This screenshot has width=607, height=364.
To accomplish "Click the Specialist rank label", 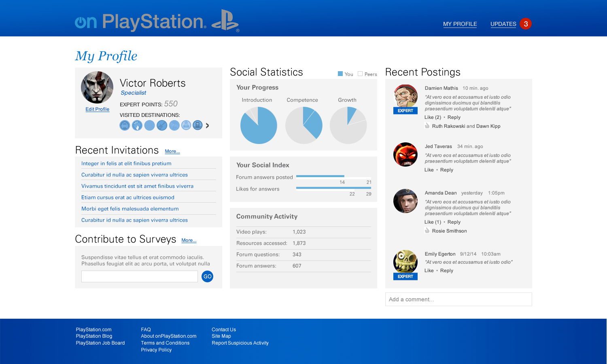I will pyautogui.click(x=133, y=93).
